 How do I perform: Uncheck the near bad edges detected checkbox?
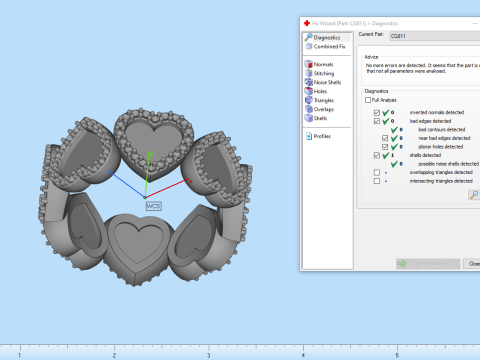385,138
